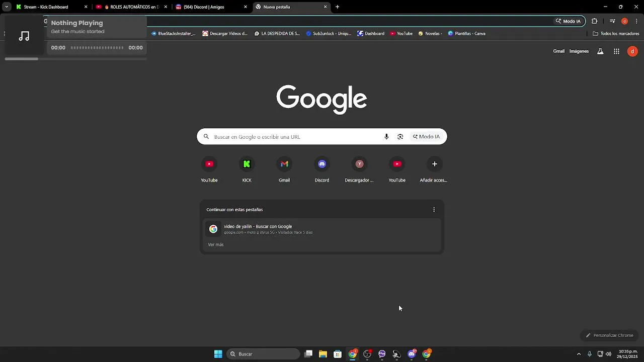Screen dimensions: 644x362
Task: Open the Descargador shortcut tile
Action: coord(359,170)
